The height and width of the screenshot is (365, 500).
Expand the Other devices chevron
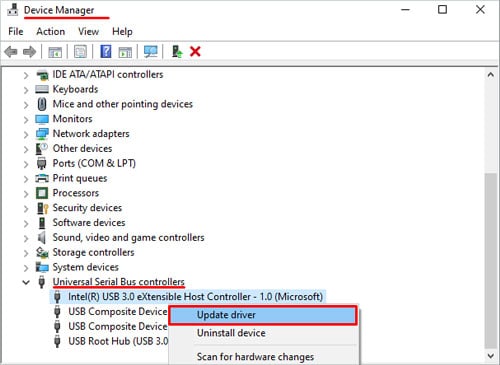tap(26, 149)
